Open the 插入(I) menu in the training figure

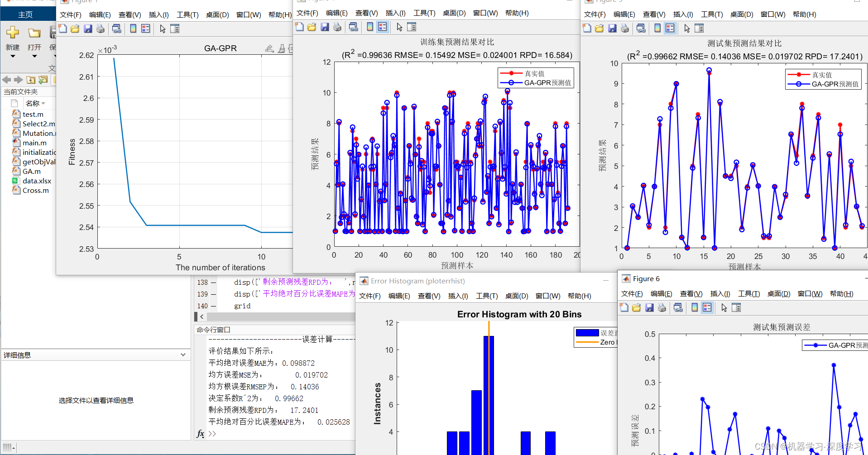point(395,13)
